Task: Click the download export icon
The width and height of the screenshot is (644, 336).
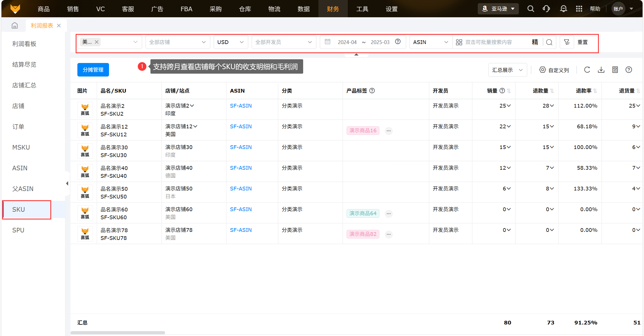Action: pos(601,70)
